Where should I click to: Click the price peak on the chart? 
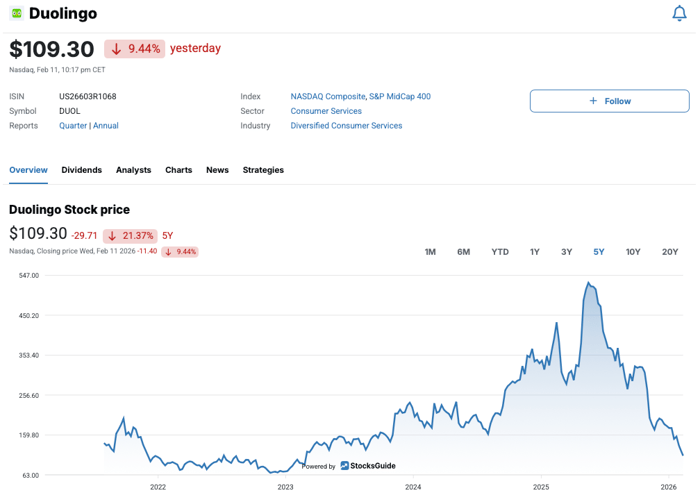pos(589,284)
